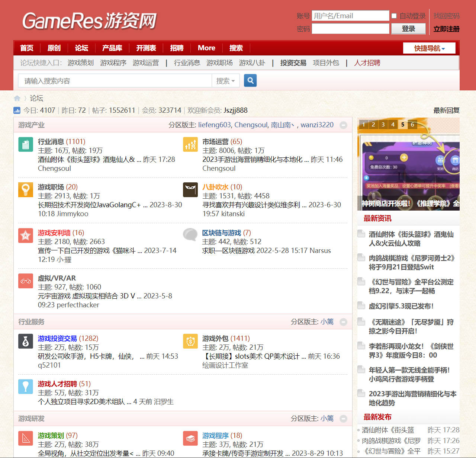Viewport: 476px width, 458px height.
Task: Click the 立即注册 link
Action: click(x=446, y=29)
